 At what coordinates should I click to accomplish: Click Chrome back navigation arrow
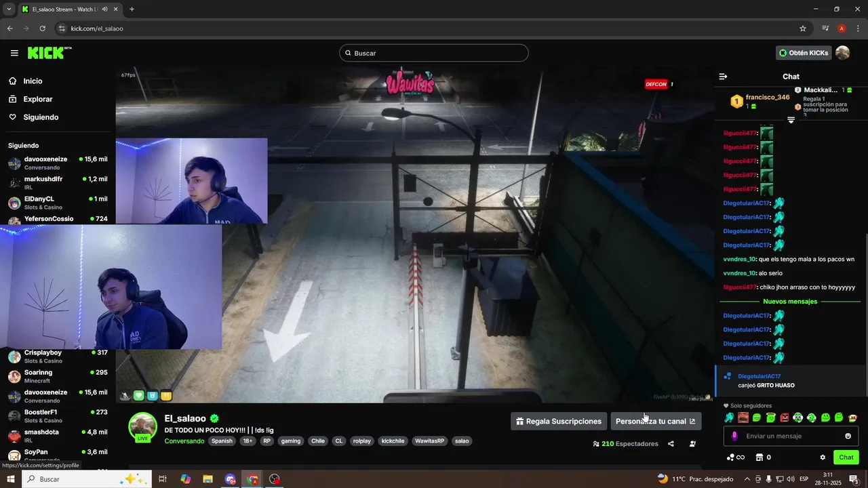[x=9, y=28]
